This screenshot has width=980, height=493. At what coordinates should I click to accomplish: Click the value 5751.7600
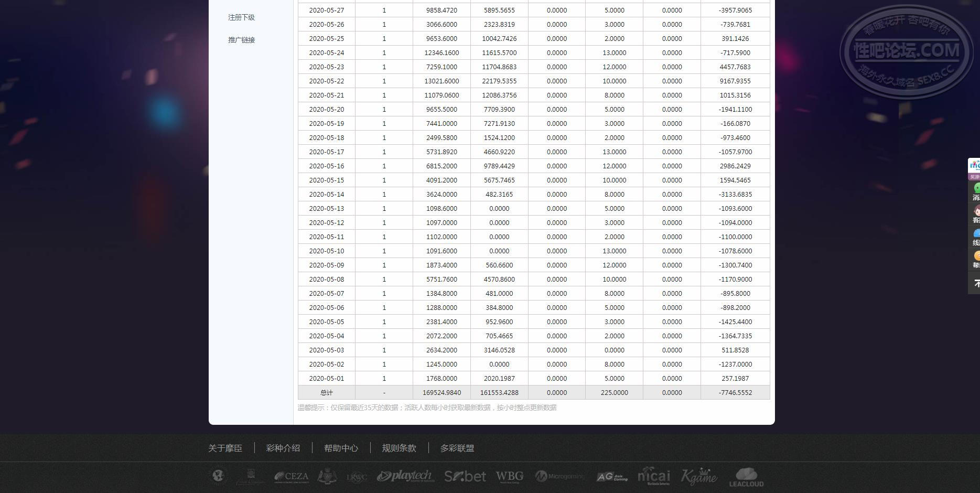click(442, 279)
